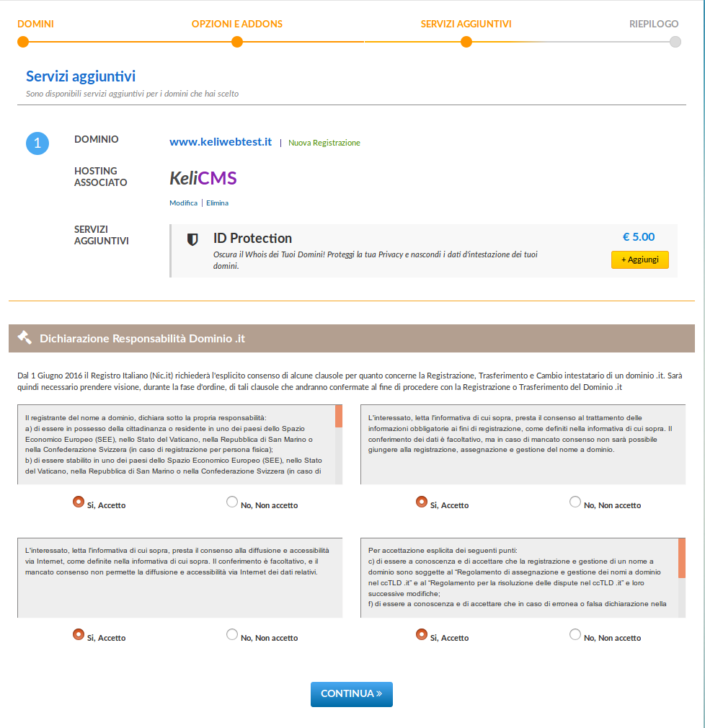Click the Elimina hosting link
This screenshot has height=728, width=705.
(218, 203)
